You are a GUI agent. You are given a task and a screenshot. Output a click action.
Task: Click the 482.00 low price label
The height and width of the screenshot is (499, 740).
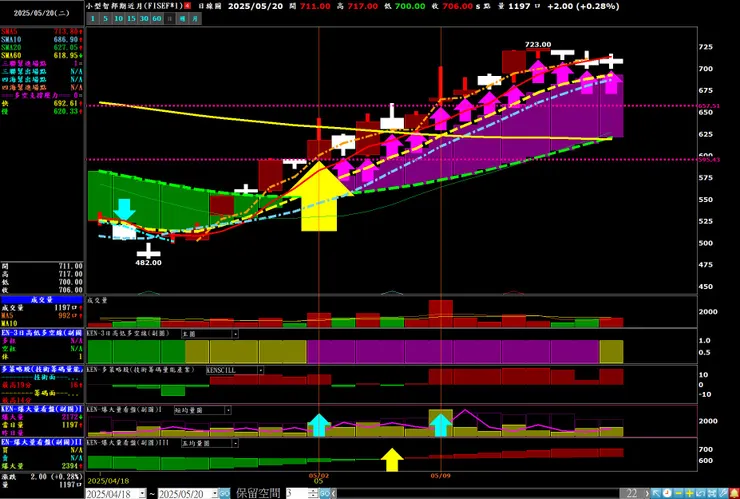click(x=149, y=262)
